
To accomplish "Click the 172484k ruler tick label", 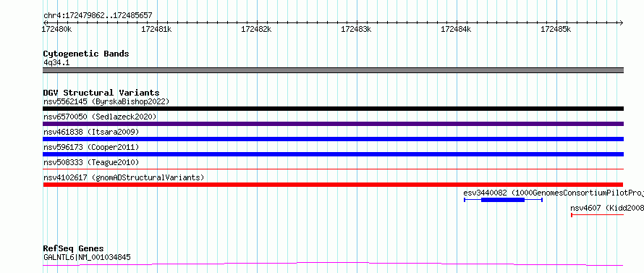I will coord(456,29).
